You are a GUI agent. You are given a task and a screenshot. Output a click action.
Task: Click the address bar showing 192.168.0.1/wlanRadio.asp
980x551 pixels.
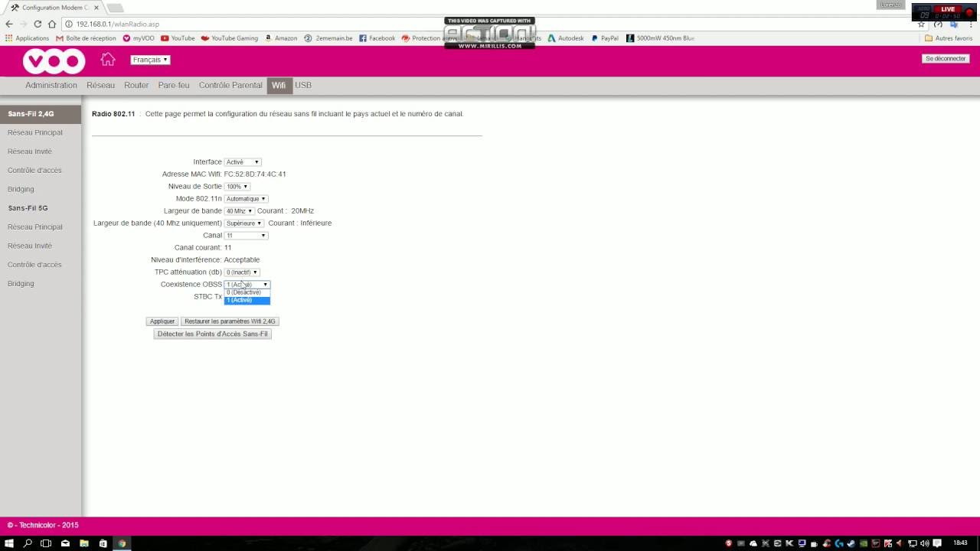490,24
